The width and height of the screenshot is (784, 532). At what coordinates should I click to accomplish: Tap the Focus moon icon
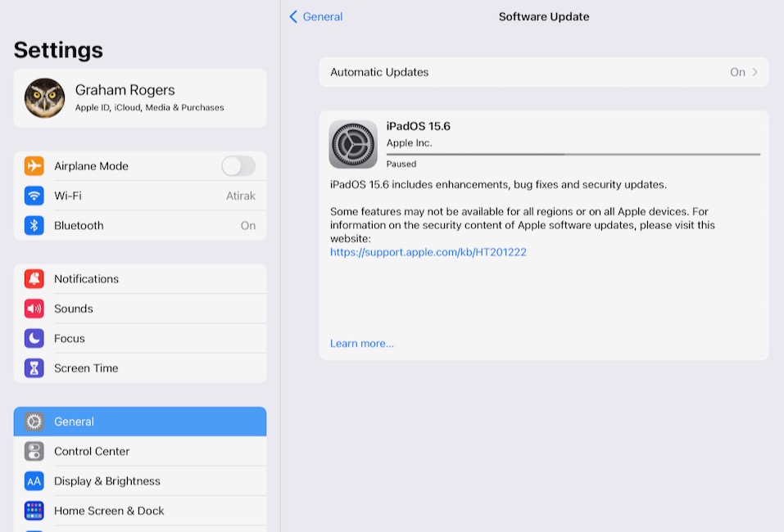(34, 338)
